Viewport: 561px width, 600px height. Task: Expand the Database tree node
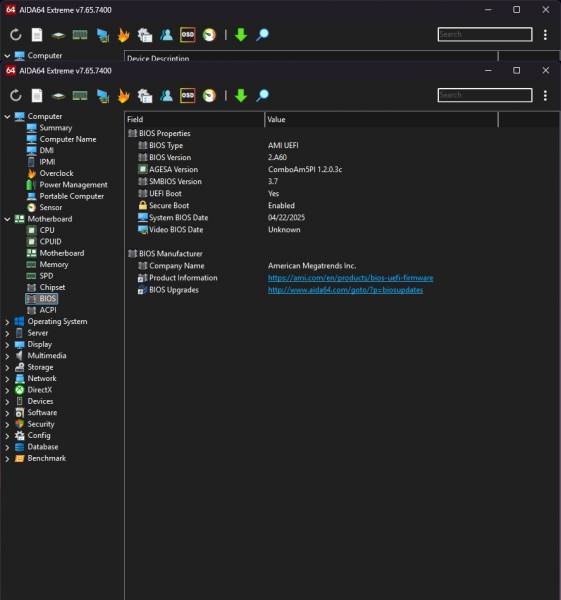[x=7, y=447]
